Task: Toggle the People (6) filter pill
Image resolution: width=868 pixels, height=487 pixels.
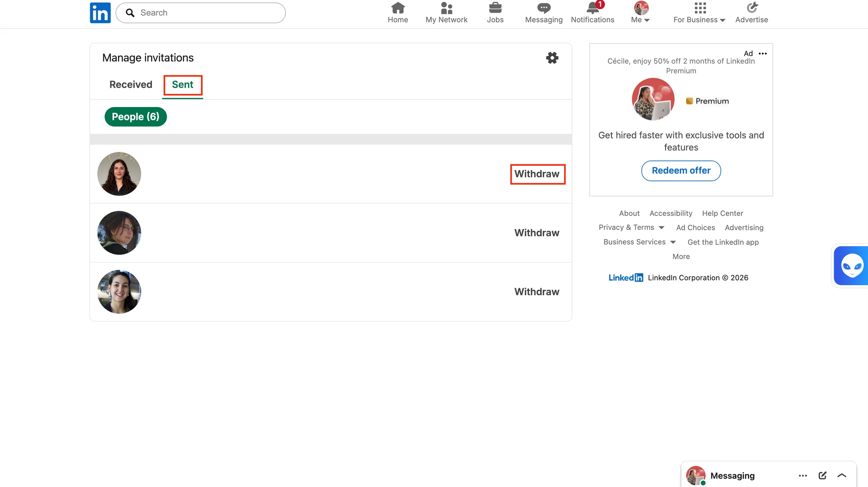Action: 135,117
